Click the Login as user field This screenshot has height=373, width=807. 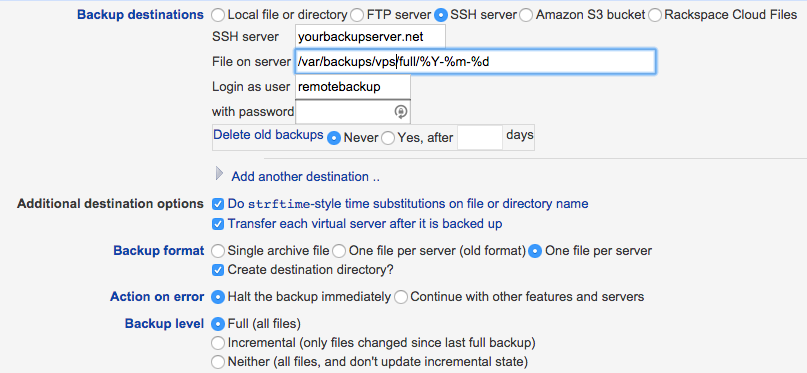353,87
